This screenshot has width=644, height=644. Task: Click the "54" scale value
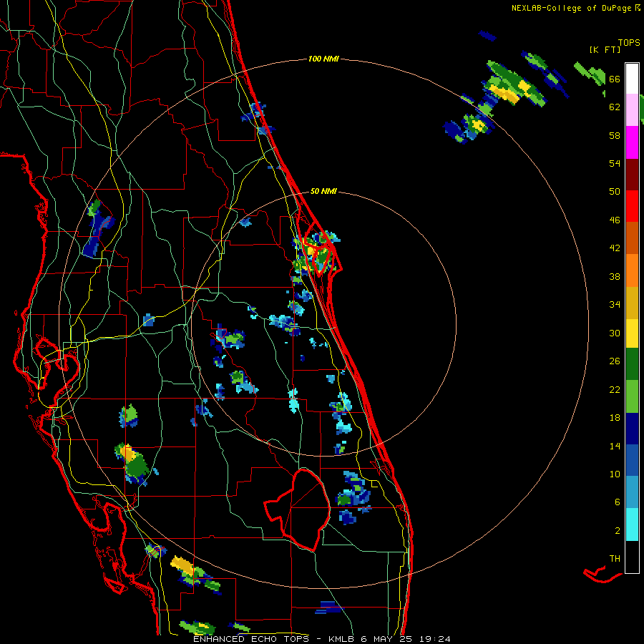(x=615, y=163)
